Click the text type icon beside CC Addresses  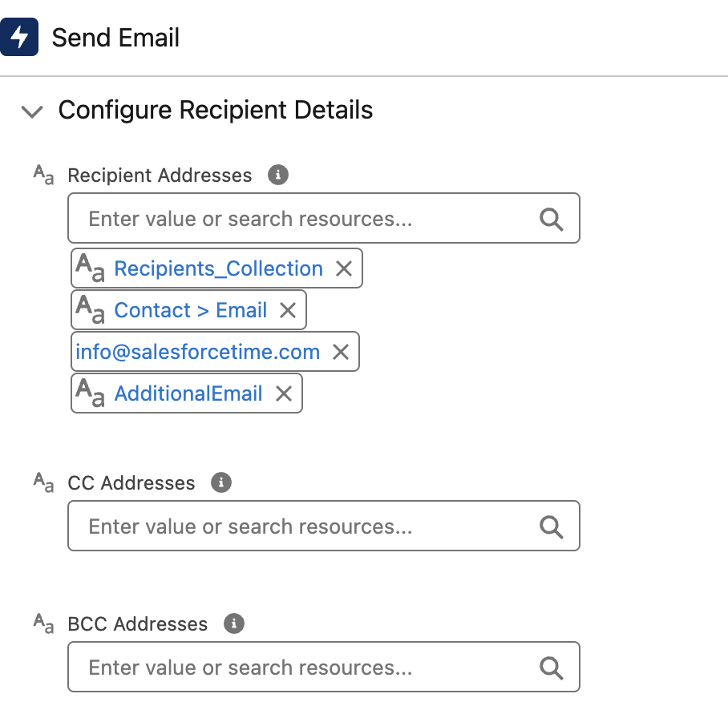(43, 482)
